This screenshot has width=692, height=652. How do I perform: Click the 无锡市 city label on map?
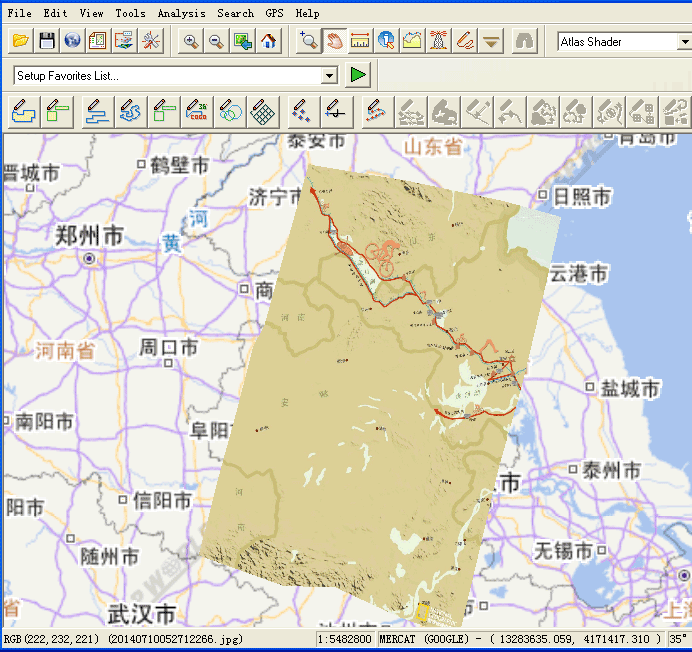point(563,551)
